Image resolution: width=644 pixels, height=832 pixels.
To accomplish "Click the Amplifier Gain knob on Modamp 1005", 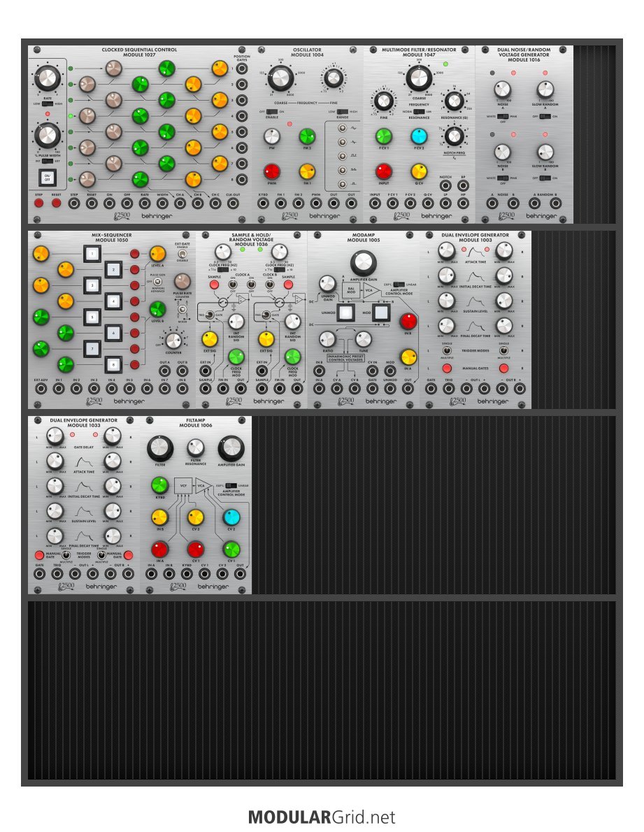I will click(364, 263).
